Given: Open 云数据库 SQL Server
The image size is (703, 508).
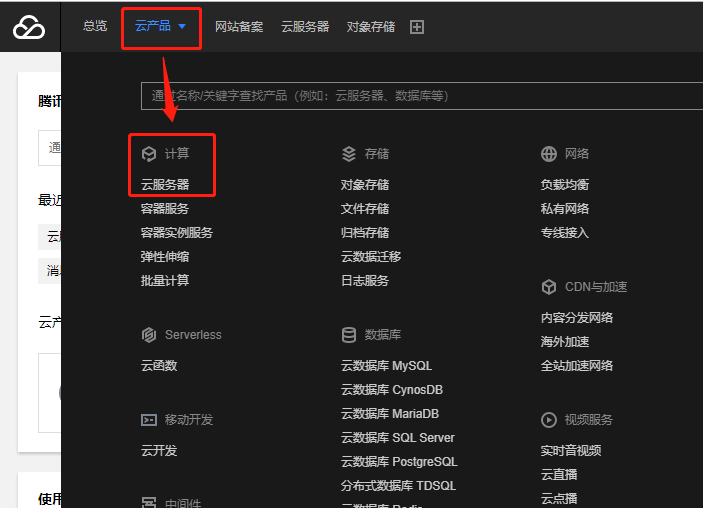Looking at the screenshot, I should pos(398,438).
